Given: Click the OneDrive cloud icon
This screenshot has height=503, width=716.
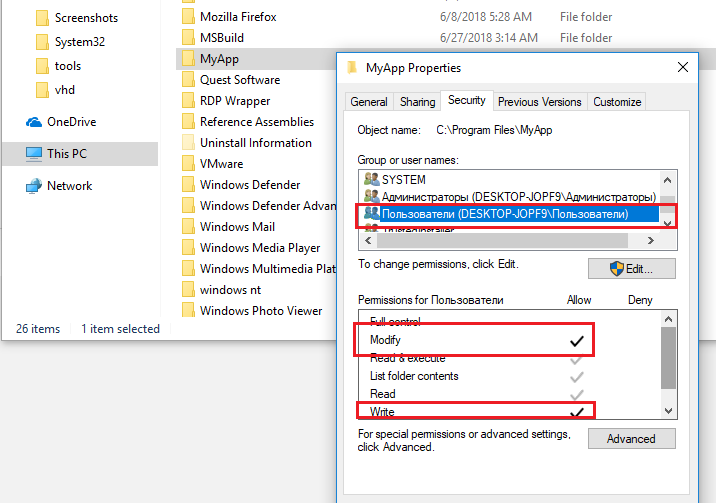Looking at the screenshot, I should pyautogui.click(x=34, y=122).
